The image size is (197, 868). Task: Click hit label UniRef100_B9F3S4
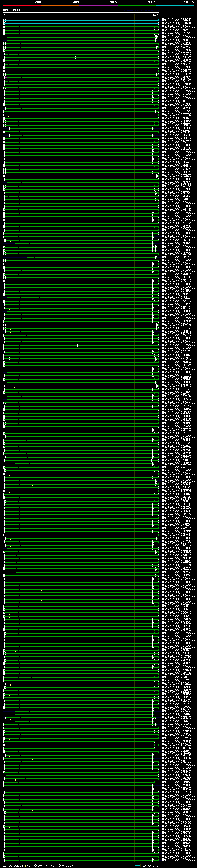coord(177,78)
